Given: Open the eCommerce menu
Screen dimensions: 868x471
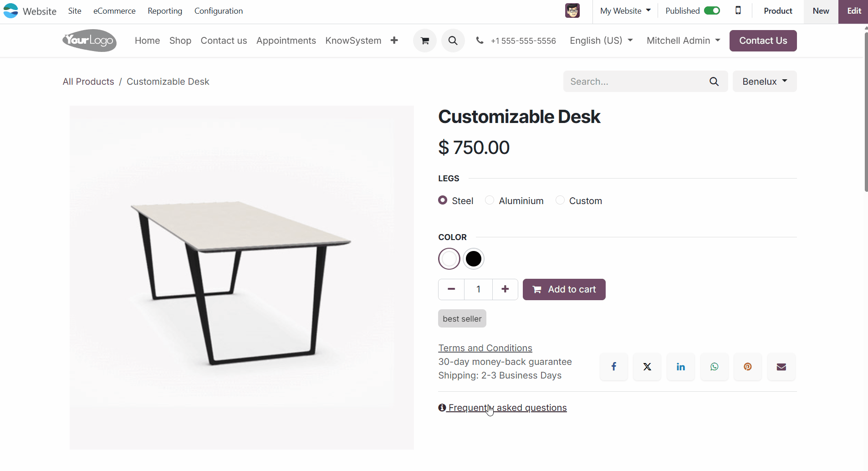Looking at the screenshot, I should [114, 11].
